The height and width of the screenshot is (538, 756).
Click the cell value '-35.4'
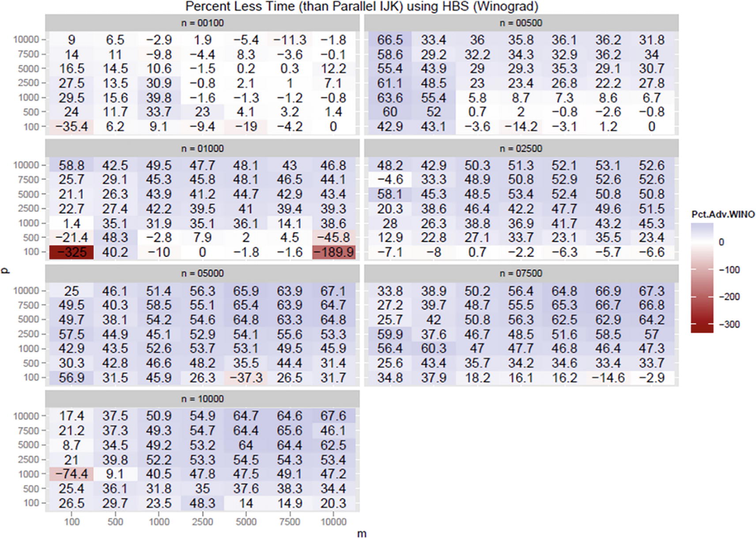click(72, 127)
